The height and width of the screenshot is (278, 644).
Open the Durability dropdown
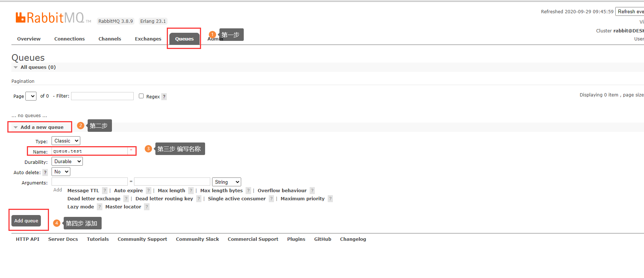tap(67, 161)
